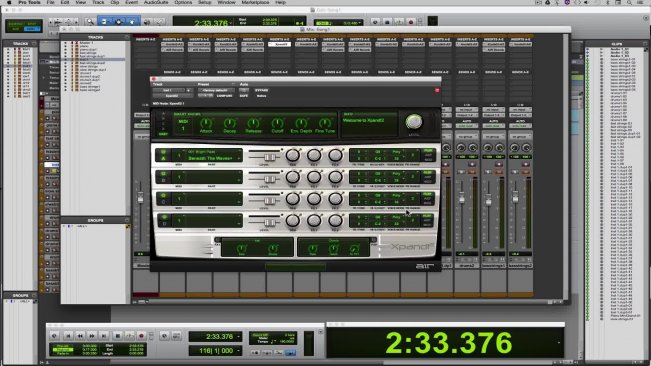The height and width of the screenshot is (366, 651).
Task: Click the bassstrings1 channel volume fader
Action: coord(489,201)
